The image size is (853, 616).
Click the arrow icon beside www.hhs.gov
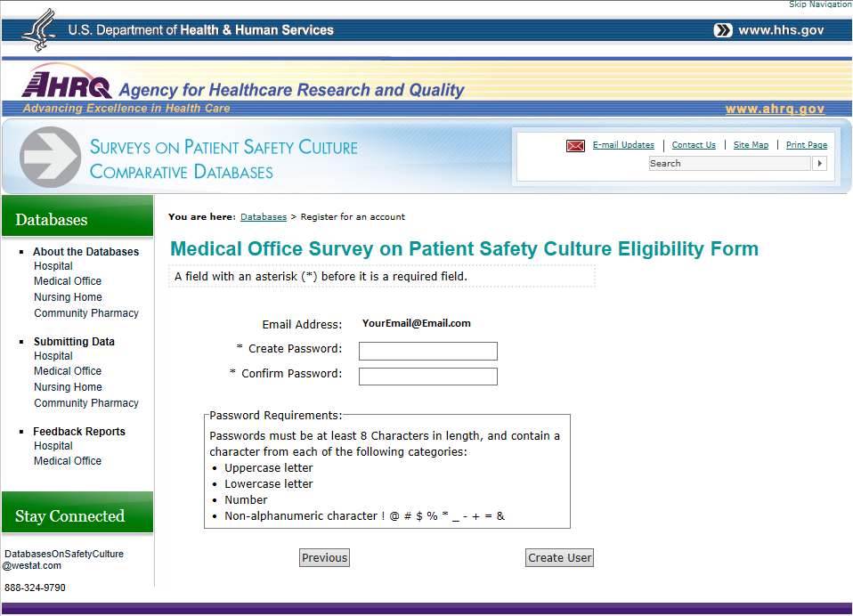tap(723, 30)
